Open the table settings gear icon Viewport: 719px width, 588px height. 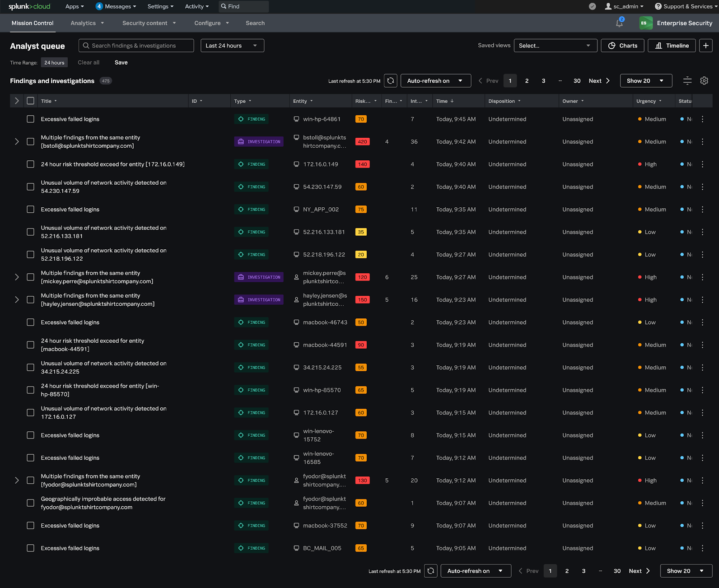(704, 81)
